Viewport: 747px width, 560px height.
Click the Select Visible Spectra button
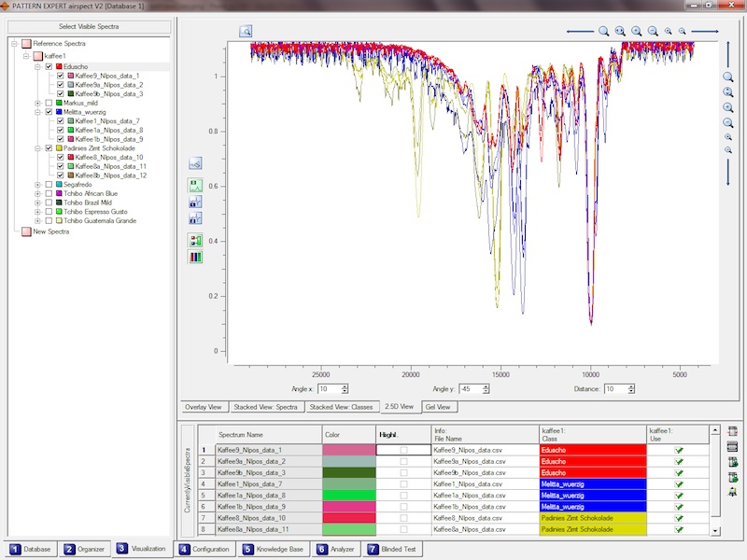pos(89,27)
